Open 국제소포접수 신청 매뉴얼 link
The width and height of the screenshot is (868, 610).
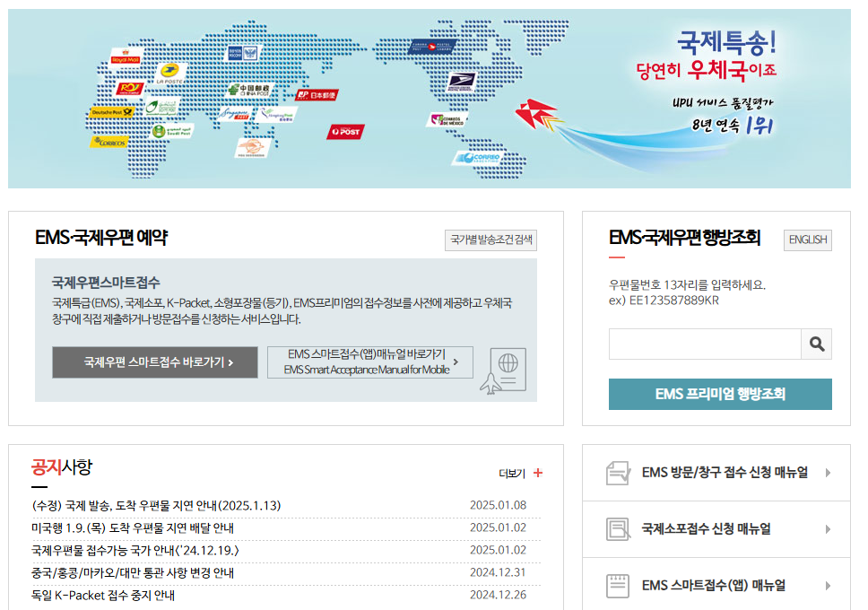[706, 528]
